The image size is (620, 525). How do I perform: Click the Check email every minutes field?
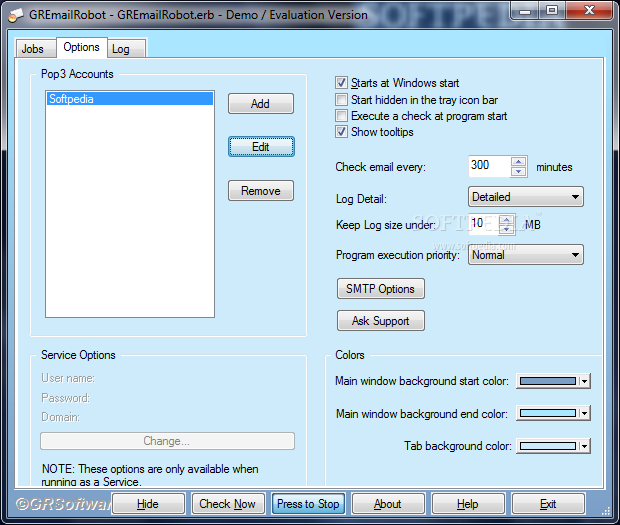[x=489, y=166]
